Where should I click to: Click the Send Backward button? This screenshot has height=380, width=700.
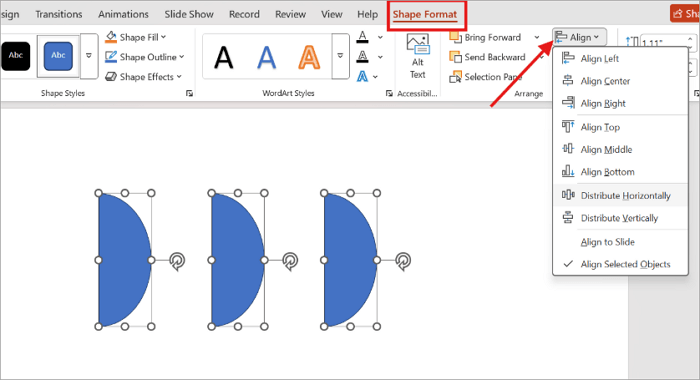(x=488, y=57)
